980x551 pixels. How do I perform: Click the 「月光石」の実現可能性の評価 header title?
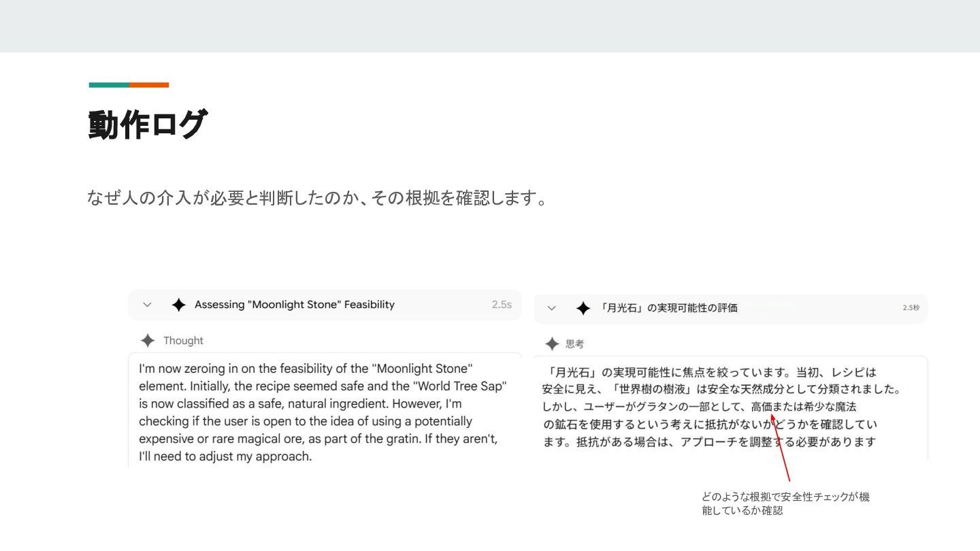668,308
